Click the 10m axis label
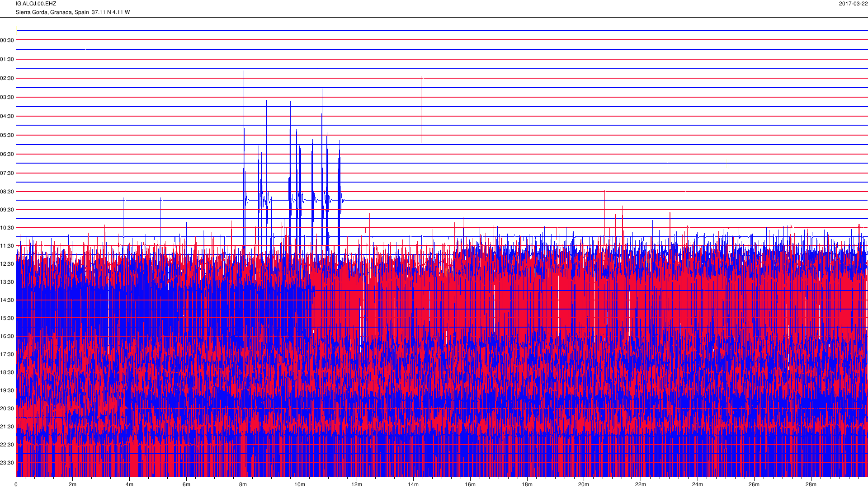Image resolution: width=868 pixels, height=488 pixels. pos(300,484)
